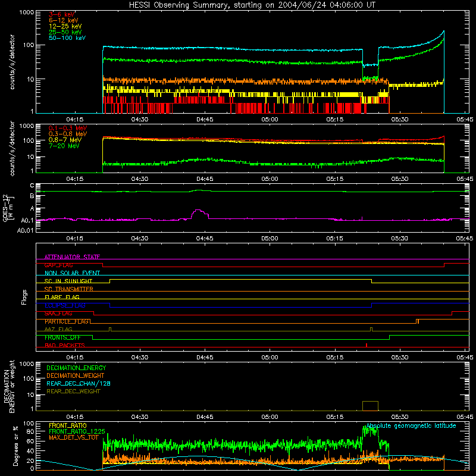Click the '50-100 keV' legend label

coord(67,38)
